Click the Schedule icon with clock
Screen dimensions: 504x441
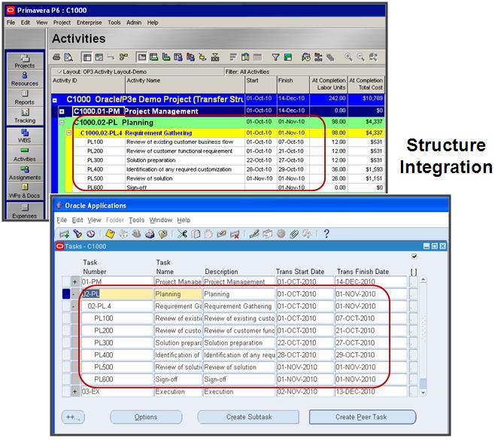pyautogui.click(x=306, y=57)
